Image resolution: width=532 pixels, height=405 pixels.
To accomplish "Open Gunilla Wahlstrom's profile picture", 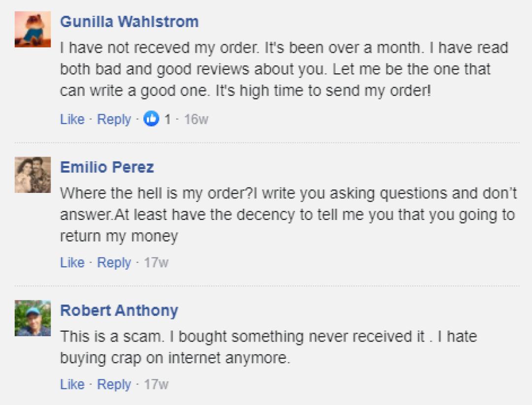I will pos(33,30).
